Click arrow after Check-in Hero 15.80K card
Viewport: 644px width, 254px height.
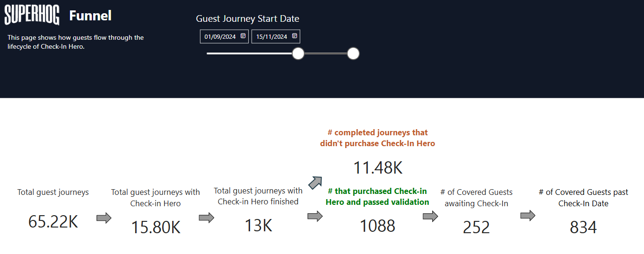click(206, 218)
